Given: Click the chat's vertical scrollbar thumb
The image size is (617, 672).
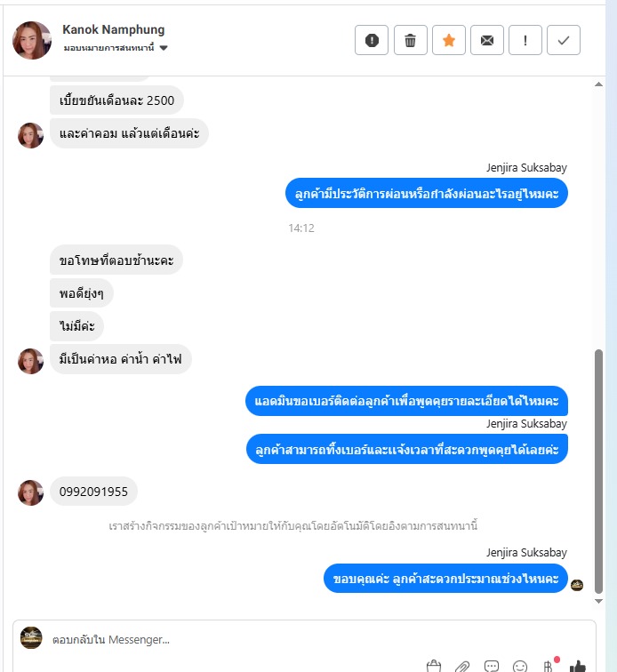Looking at the screenshot, I should point(598,471).
